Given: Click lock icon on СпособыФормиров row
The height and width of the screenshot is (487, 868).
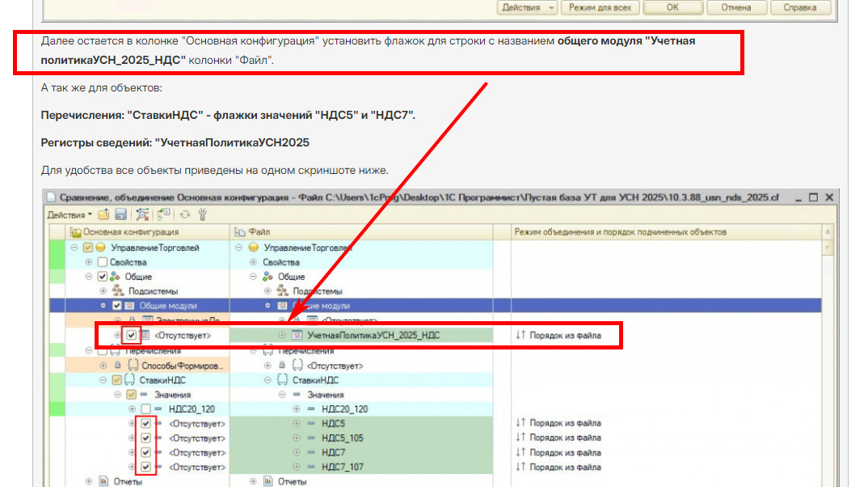Looking at the screenshot, I should [x=117, y=366].
